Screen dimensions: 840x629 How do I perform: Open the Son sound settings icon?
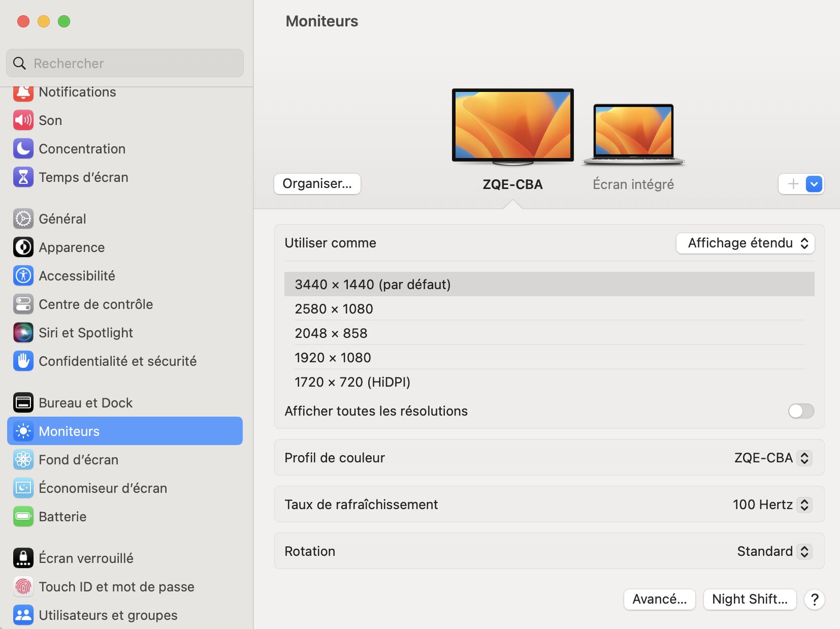23,120
